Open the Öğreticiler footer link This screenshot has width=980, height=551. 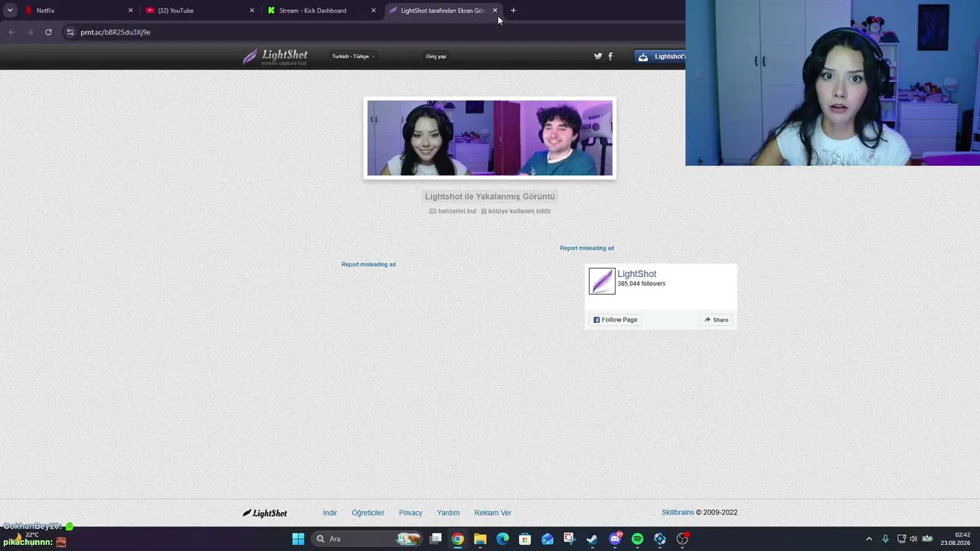coord(368,513)
